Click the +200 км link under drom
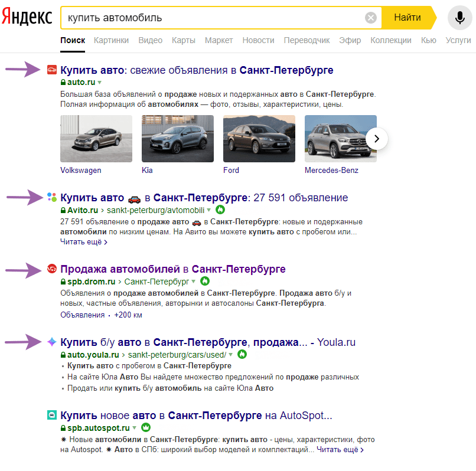The height and width of the screenshot is (471, 476). pyautogui.click(x=128, y=315)
